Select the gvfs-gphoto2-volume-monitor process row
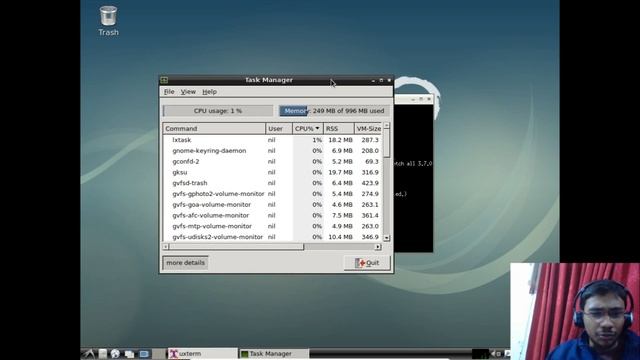 pos(272,193)
